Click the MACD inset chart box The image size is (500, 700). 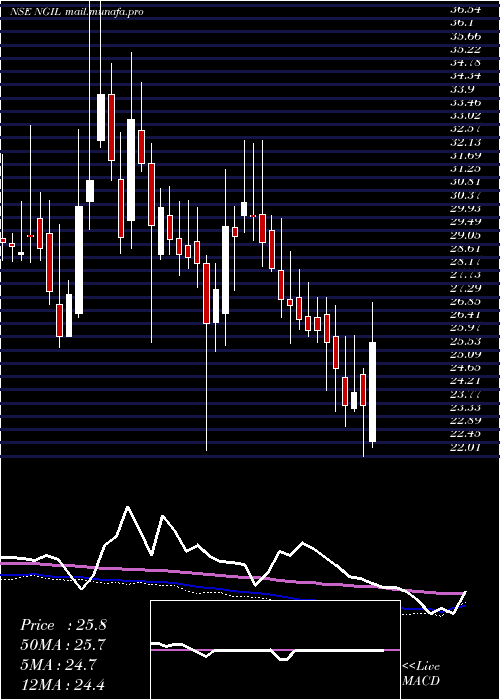coord(275,650)
